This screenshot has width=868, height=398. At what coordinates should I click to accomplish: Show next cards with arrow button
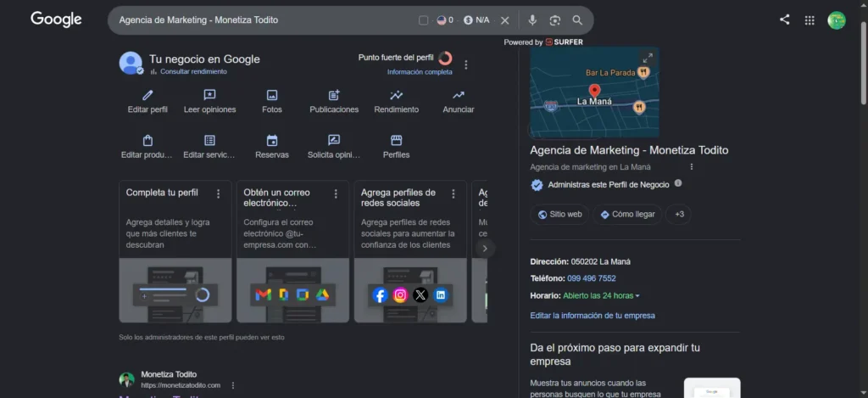[x=485, y=249]
